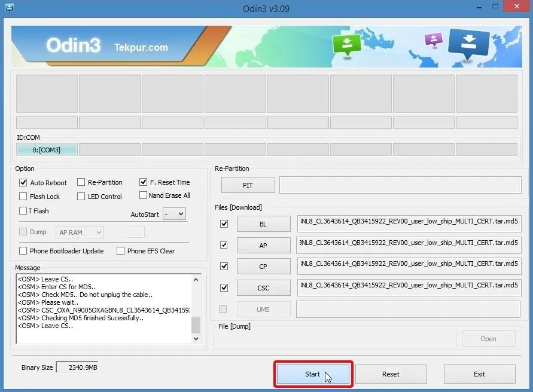Start the flashing process
Image resolution: width=533 pixels, height=392 pixels.
point(313,374)
